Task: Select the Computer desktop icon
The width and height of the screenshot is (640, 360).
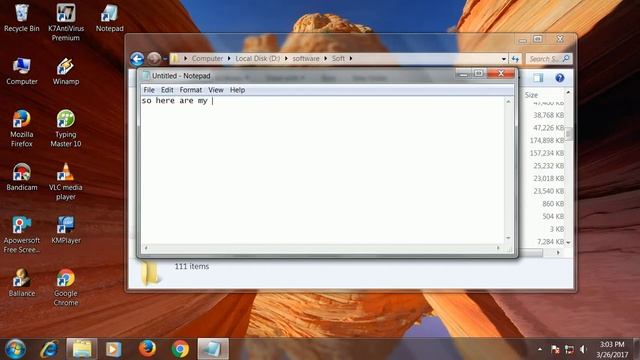Action: coord(22,71)
